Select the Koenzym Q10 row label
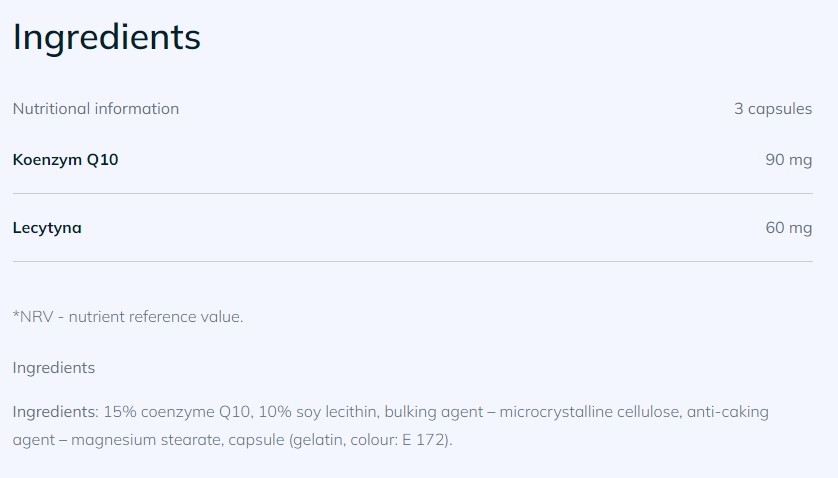The height and width of the screenshot is (478, 838). coord(66,159)
